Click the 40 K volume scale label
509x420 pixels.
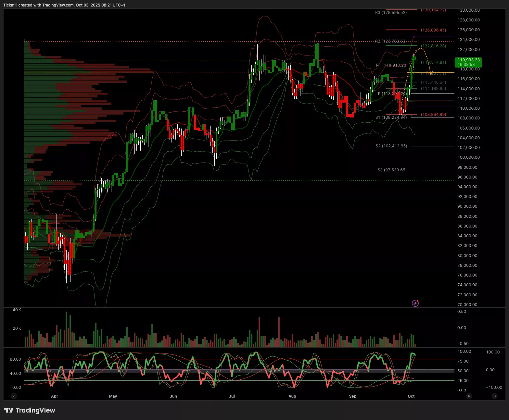point(17,310)
